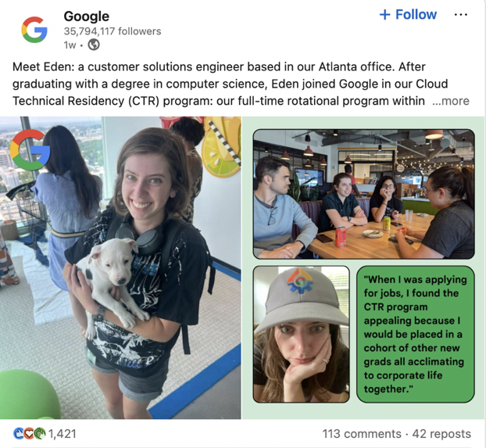
Task: Open the 1,421 reactions count
Action: [x=63, y=433]
